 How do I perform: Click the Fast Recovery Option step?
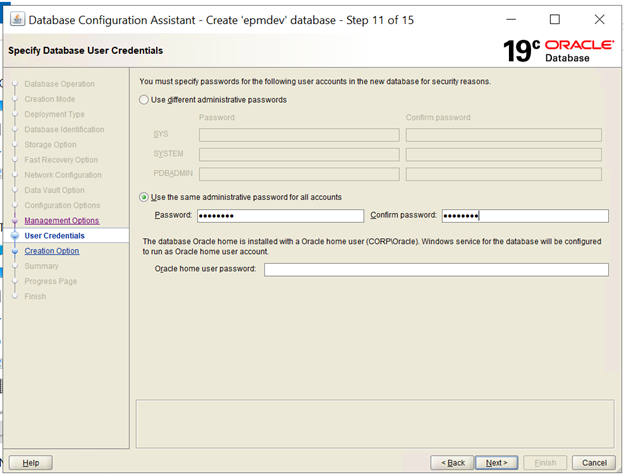tap(61, 160)
